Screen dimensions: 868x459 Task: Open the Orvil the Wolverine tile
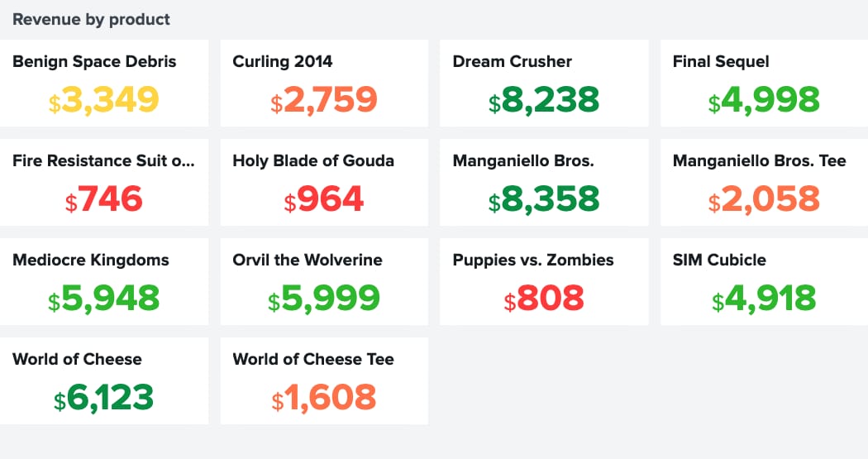[x=324, y=281]
